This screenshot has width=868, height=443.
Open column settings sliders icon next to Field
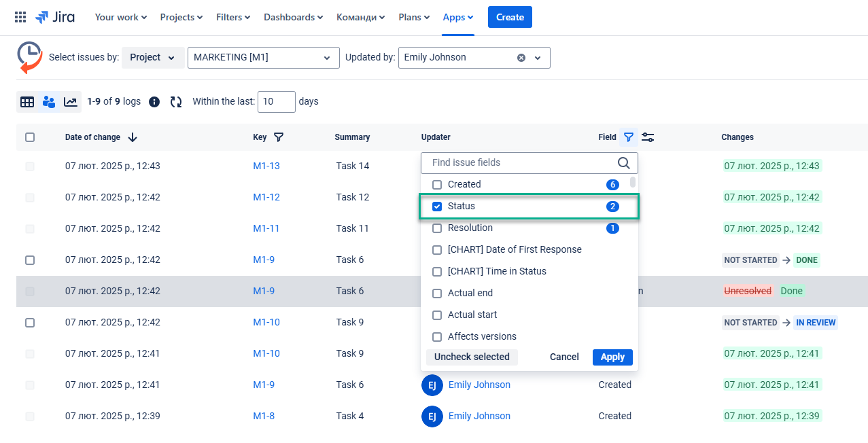[x=648, y=137]
